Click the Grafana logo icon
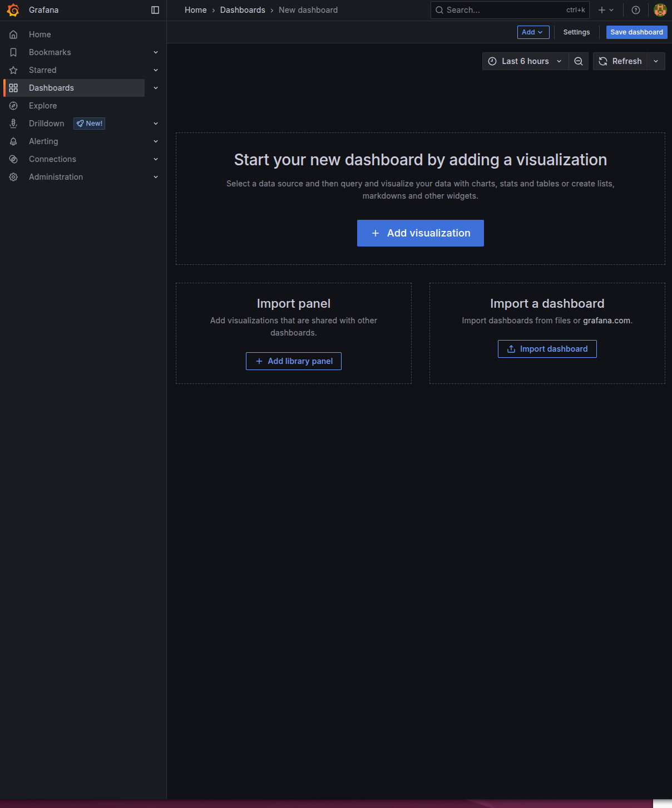 coord(13,10)
